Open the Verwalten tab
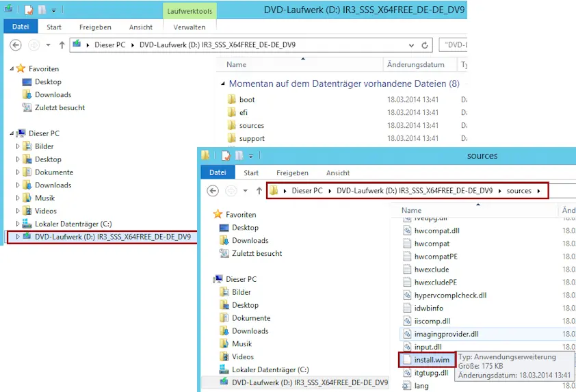This screenshot has width=576, height=392. [189, 27]
